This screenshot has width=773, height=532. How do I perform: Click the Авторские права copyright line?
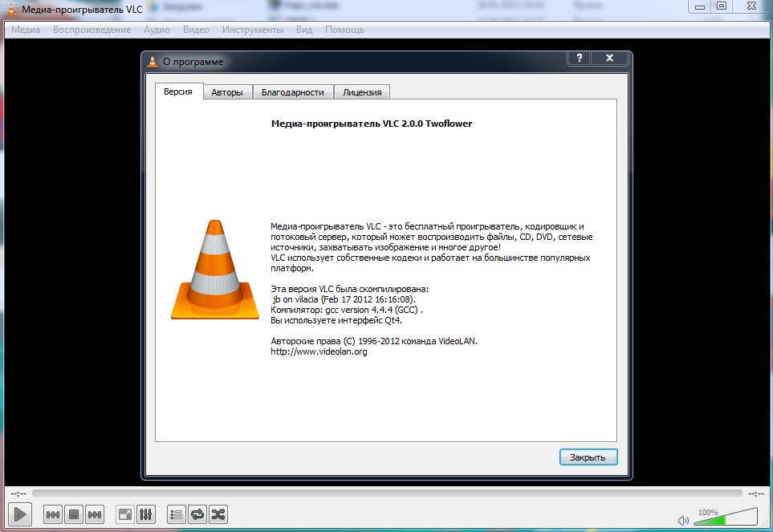pyautogui.click(x=374, y=341)
